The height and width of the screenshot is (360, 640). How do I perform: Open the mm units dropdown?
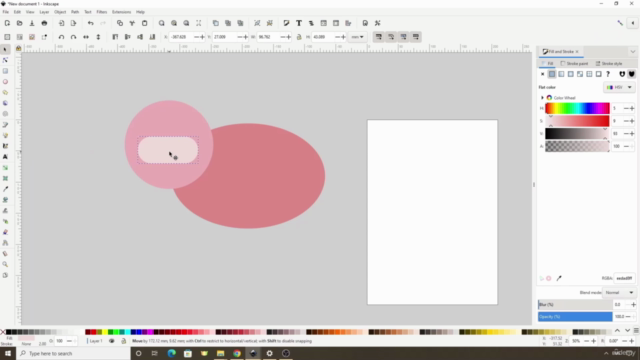pyautogui.click(x=358, y=37)
